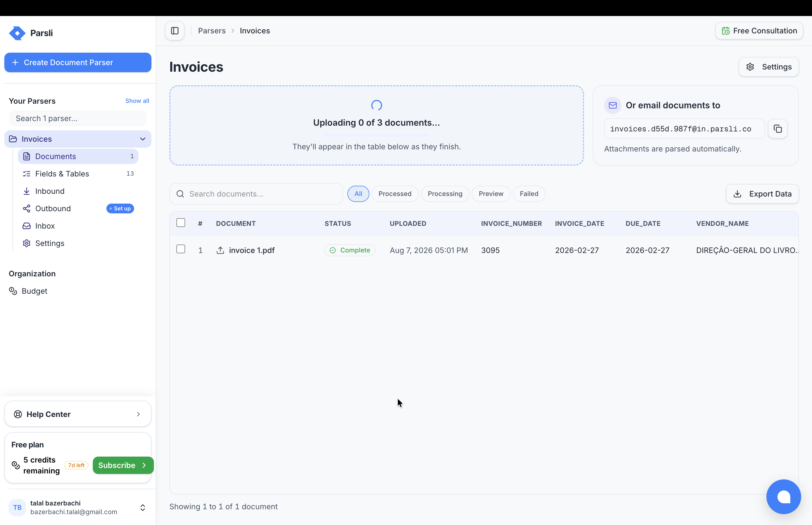Click the green Complete status check icon
The width and height of the screenshot is (812, 525).
333,250
